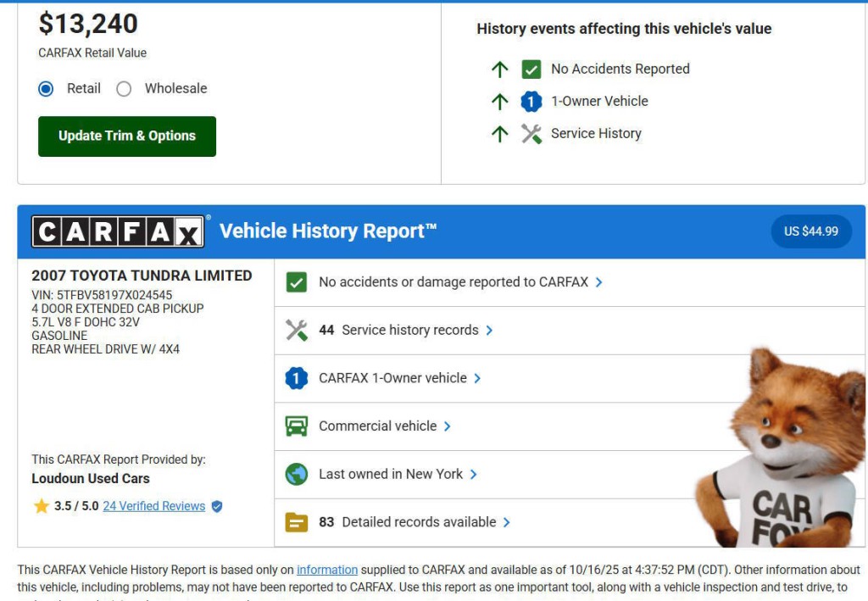Image resolution: width=868 pixels, height=601 pixels.
Task: Click the crossed wrenches service history icon
Action: pyautogui.click(x=296, y=329)
